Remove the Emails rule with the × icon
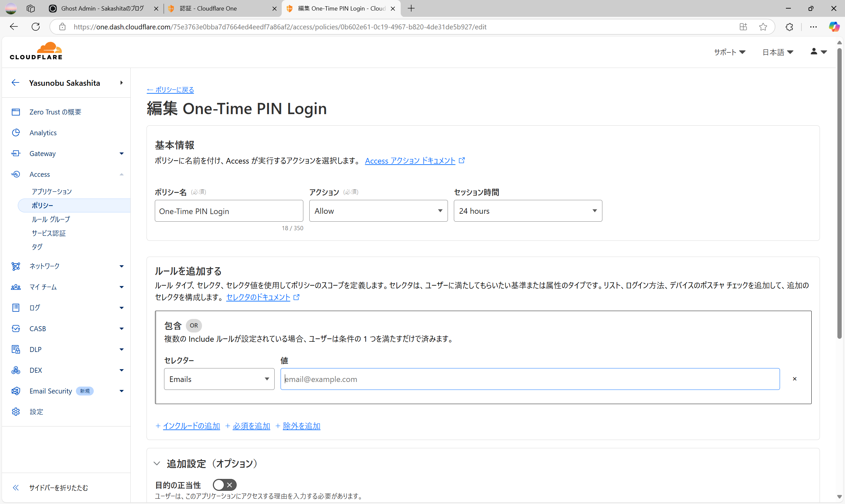The height and width of the screenshot is (504, 845). (794, 379)
